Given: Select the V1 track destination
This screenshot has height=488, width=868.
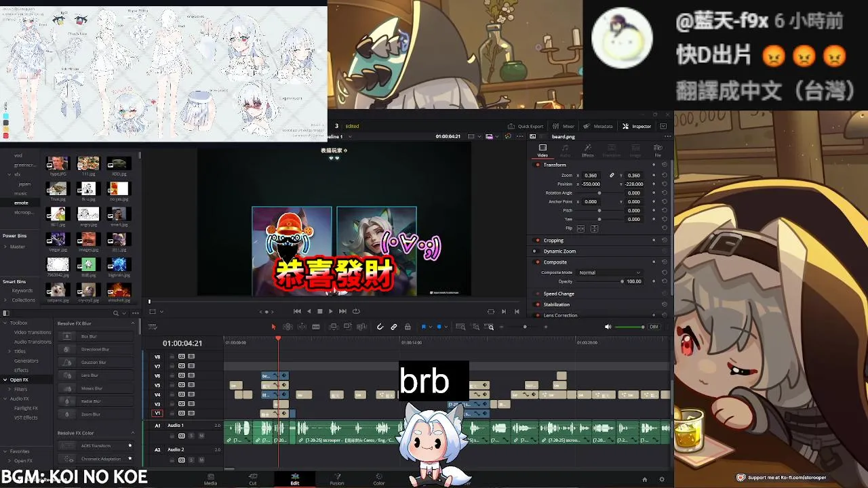Looking at the screenshot, I should [x=157, y=413].
